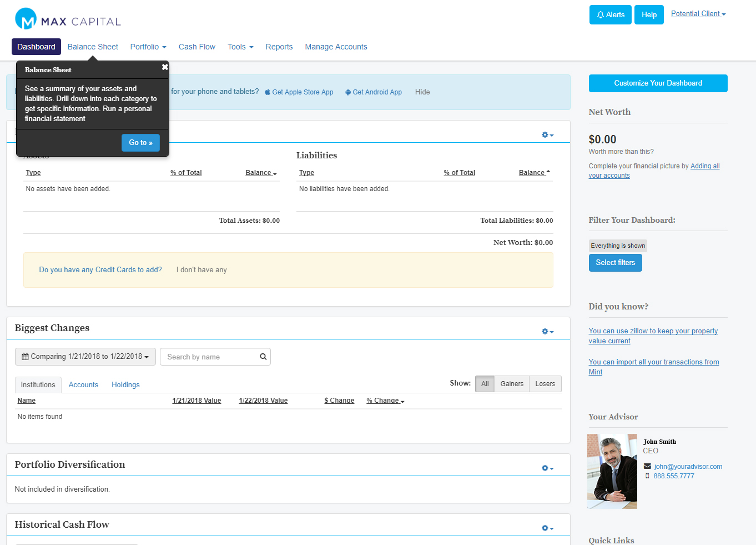Click Adding all your accounts link
The image size is (756, 545).
click(x=654, y=171)
